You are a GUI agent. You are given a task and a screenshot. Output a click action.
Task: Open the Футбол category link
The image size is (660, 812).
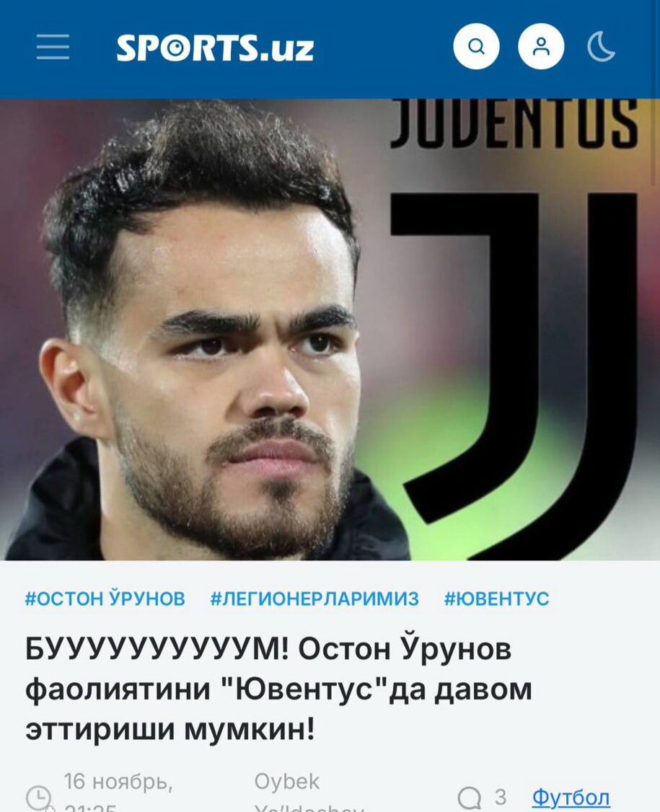pyautogui.click(x=571, y=797)
